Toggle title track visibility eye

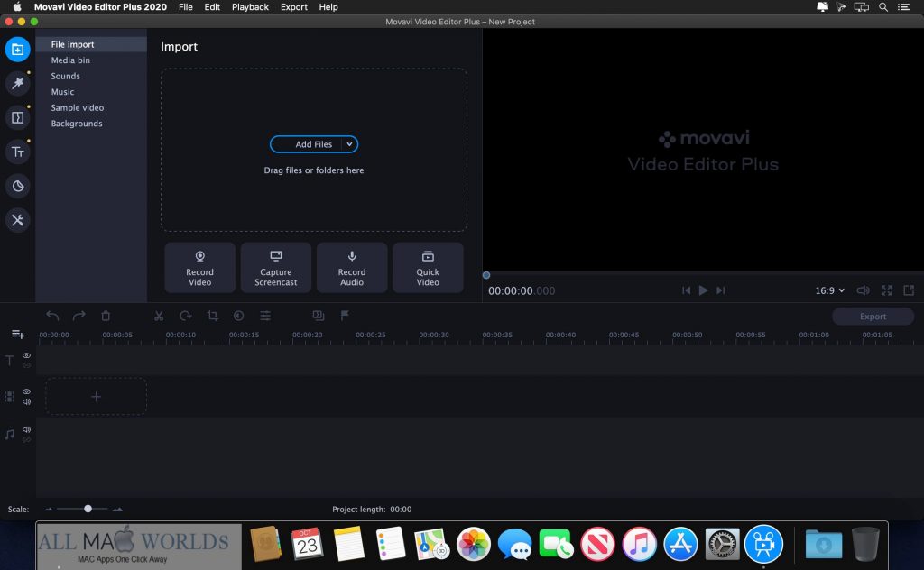click(26, 355)
